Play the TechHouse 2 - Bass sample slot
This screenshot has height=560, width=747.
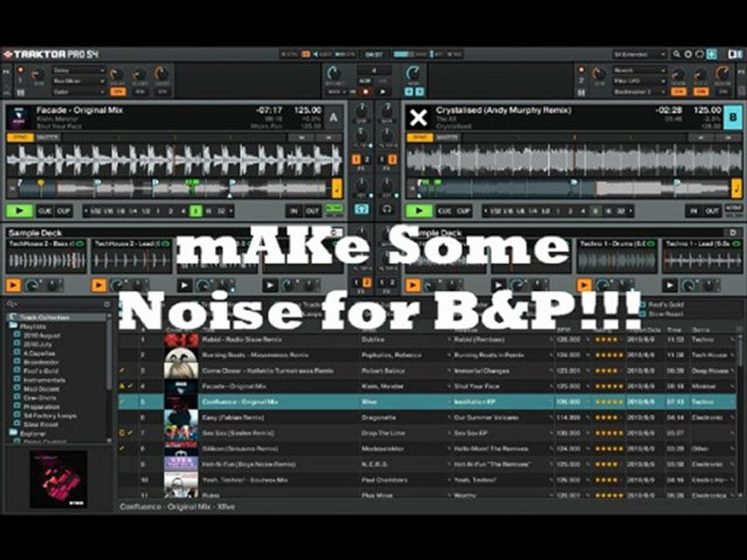point(13,285)
